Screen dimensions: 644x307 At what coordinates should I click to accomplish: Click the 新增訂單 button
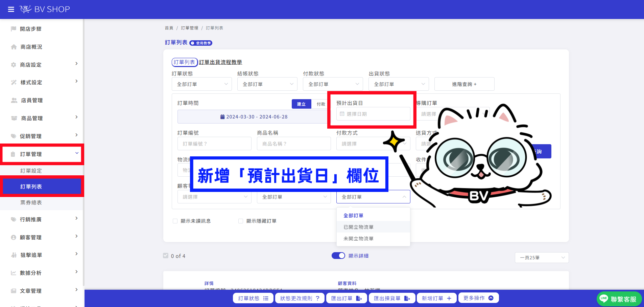tap(437, 298)
